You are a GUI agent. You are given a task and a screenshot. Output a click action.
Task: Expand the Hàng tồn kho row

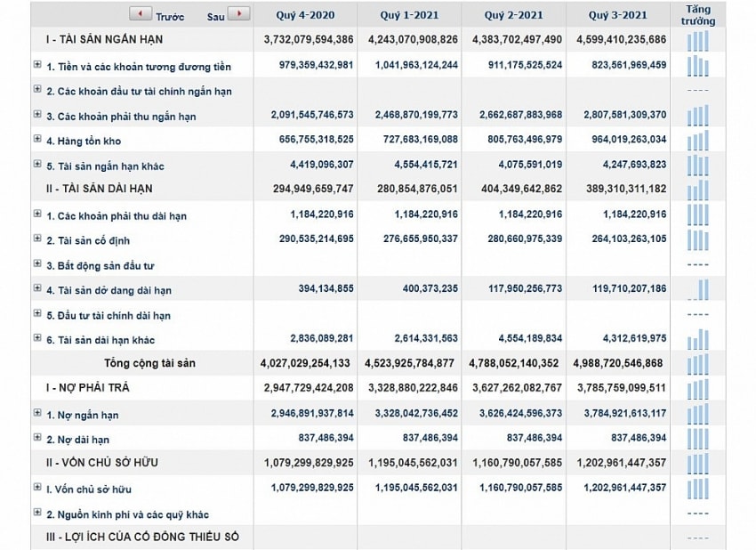pos(37,140)
